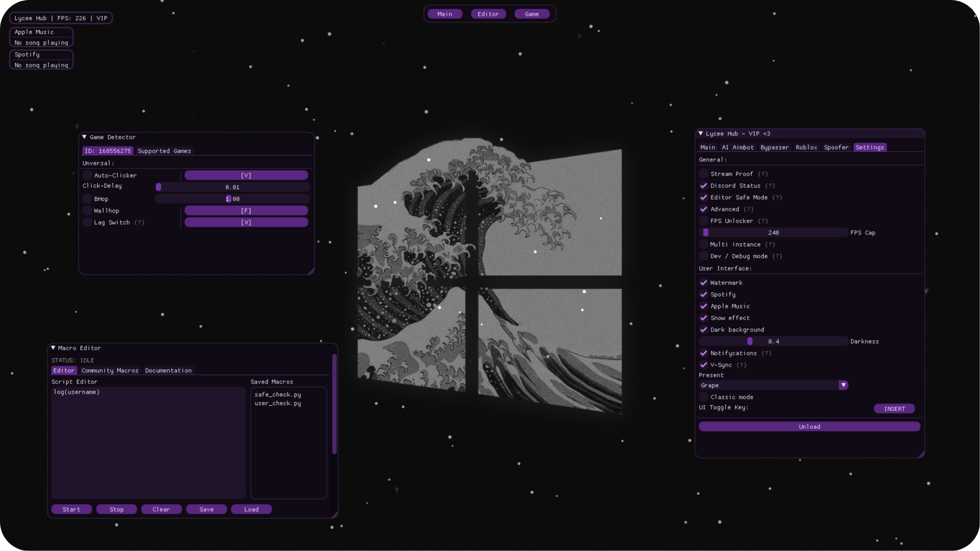The height and width of the screenshot is (551, 980).
Task: Switch to Community Macros tab
Action: pyautogui.click(x=110, y=370)
